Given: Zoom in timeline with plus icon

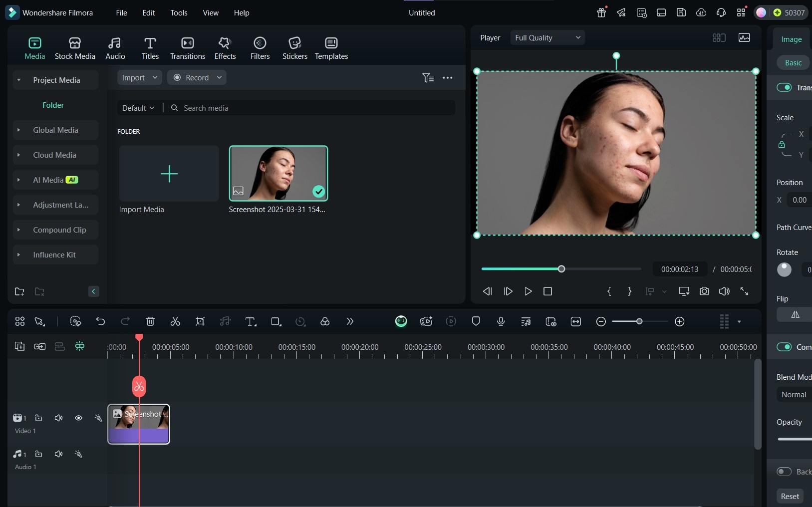Looking at the screenshot, I should tap(680, 322).
